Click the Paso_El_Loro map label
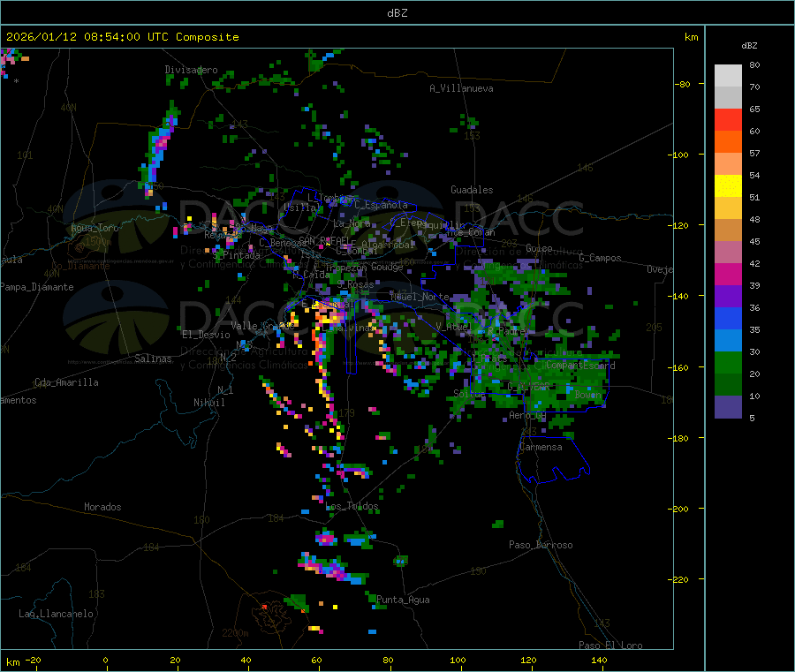Image resolution: width=795 pixels, height=672 pixels. (x=610, y=646)
